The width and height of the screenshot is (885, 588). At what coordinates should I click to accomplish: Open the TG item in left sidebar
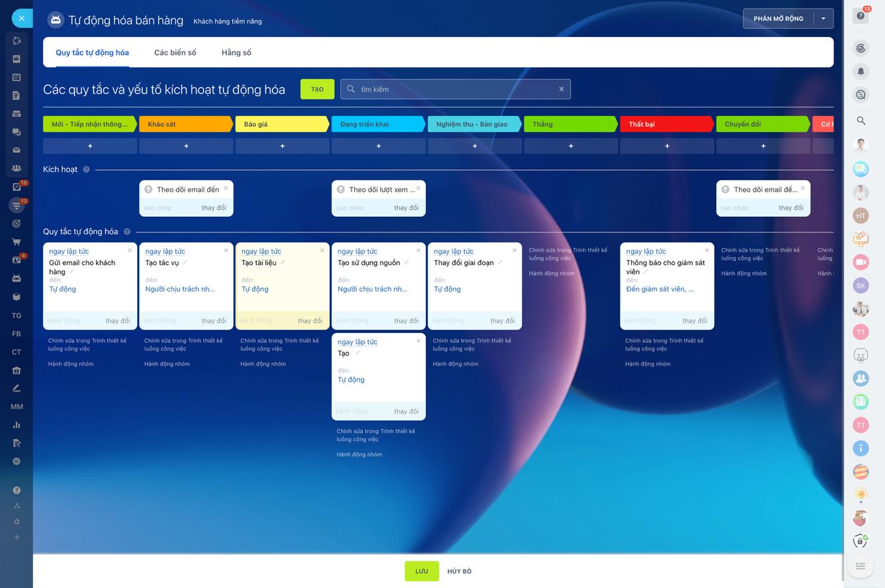click(x=16, y=316)
